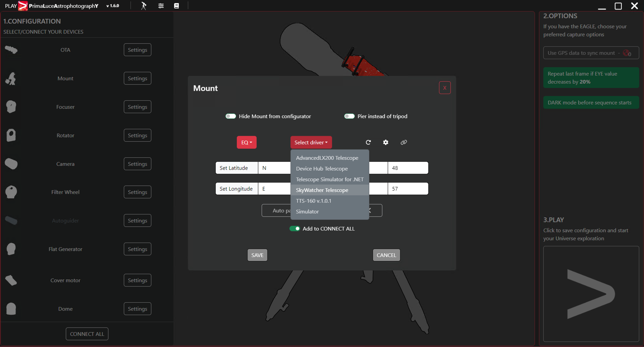Toggle Hide Mount from configurator switch
644x347 pixels.
point(231,116)
